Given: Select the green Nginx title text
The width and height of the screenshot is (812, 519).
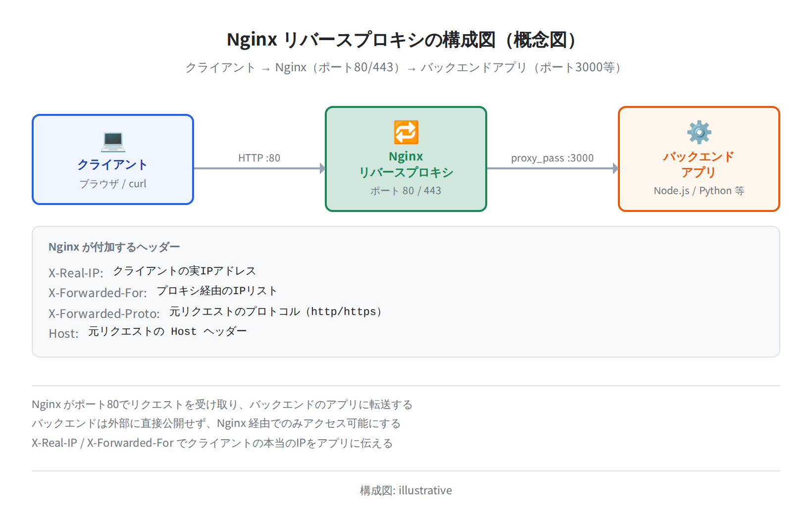Looking at the screenshot, I should (406, 156).
